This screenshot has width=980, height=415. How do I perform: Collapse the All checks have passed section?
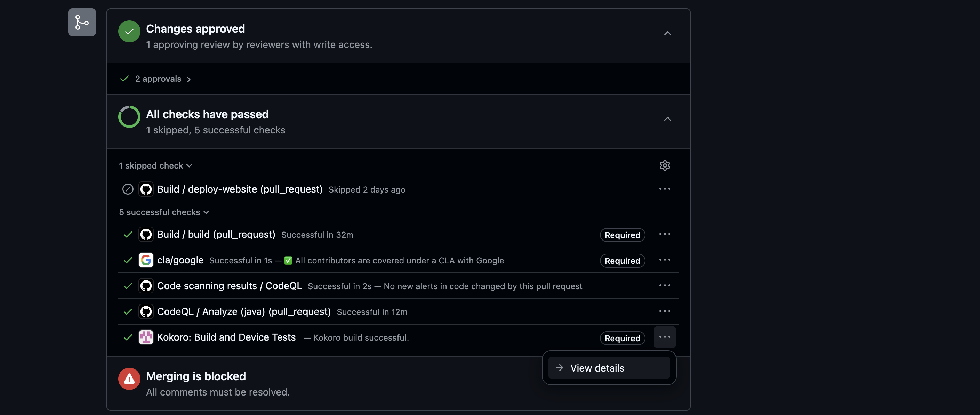[x=667, y=119]
